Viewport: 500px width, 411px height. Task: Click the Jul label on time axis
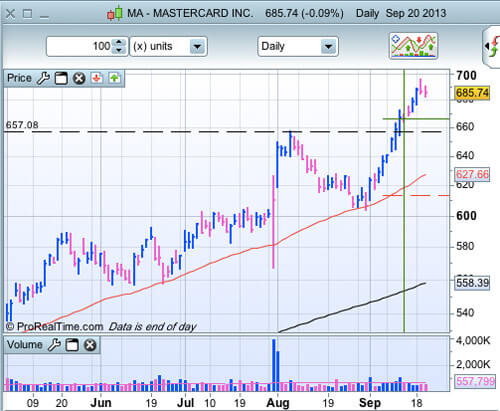click(185, 403)
